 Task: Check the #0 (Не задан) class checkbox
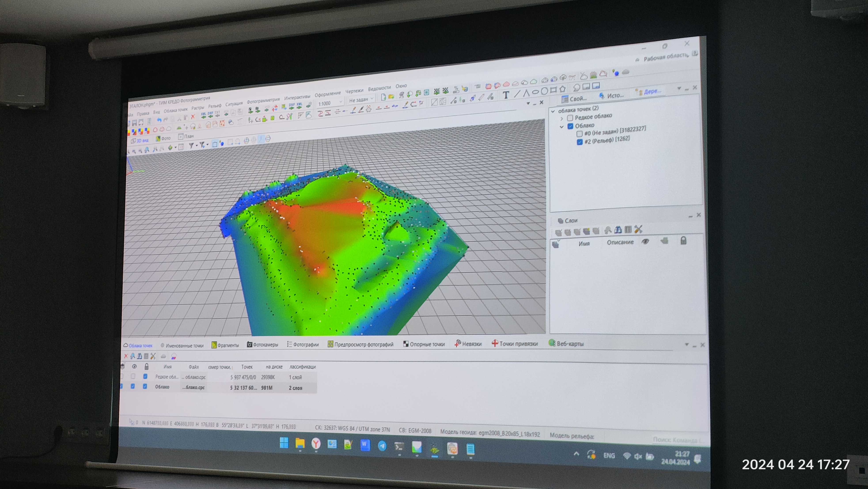coord(579,134)
